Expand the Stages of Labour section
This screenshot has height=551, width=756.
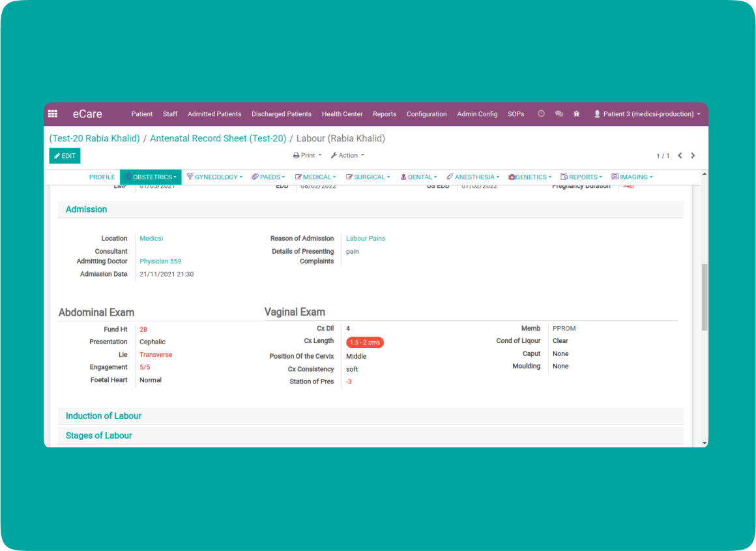tap(99, 436)
